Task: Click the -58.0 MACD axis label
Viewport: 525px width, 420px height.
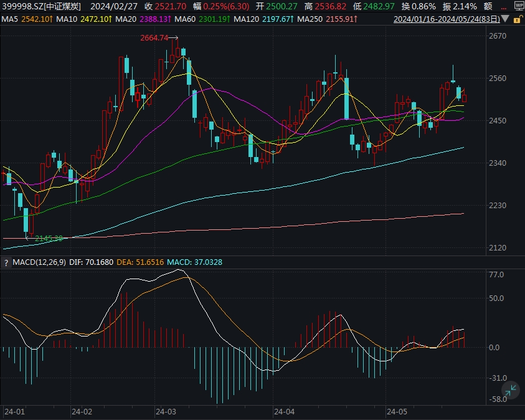Action: coord(497,399)
